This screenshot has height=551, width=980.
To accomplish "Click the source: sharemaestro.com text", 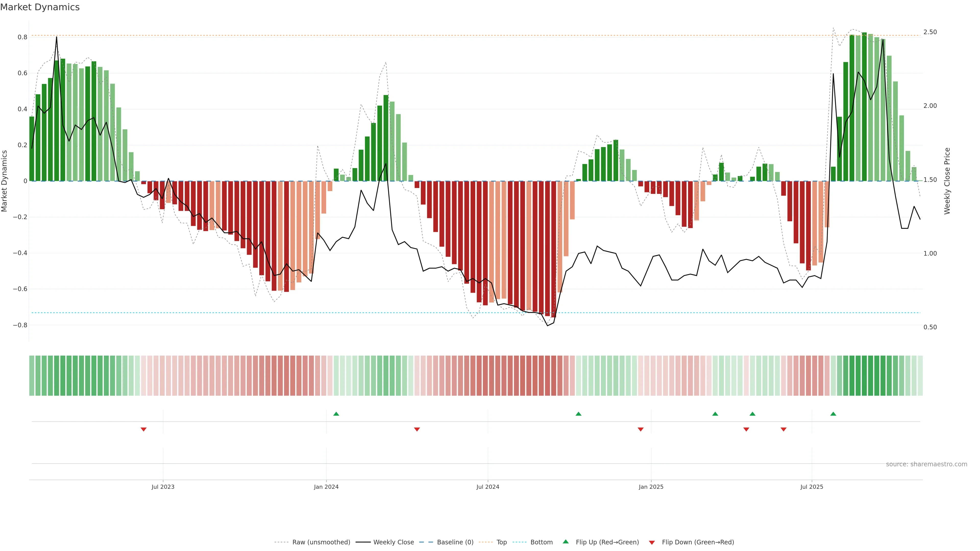I will (x=926, y=464).
